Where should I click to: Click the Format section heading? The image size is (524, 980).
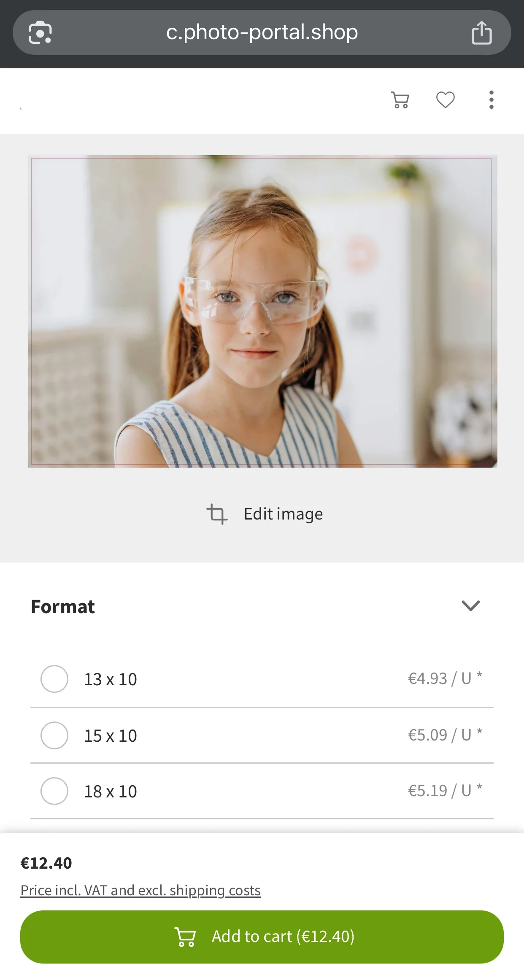pyautogui.click(x=63, y=607)
